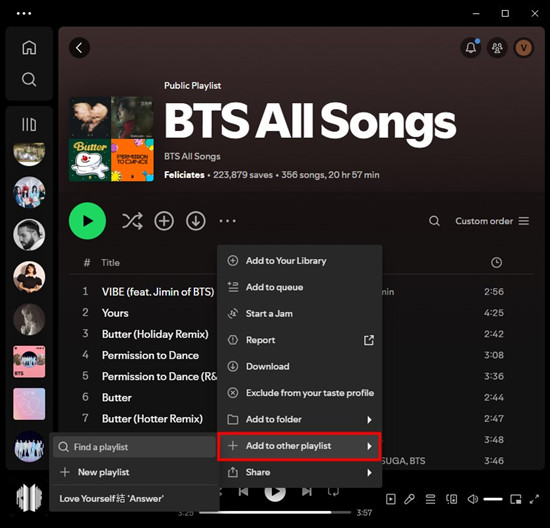This screenshot has height=528, width=550.
Task: Open the pastel pink album in library
Action: tap(29, 404)
